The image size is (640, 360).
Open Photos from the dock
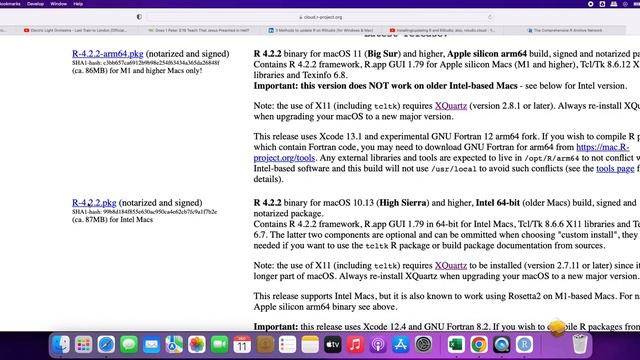(197, 344)
